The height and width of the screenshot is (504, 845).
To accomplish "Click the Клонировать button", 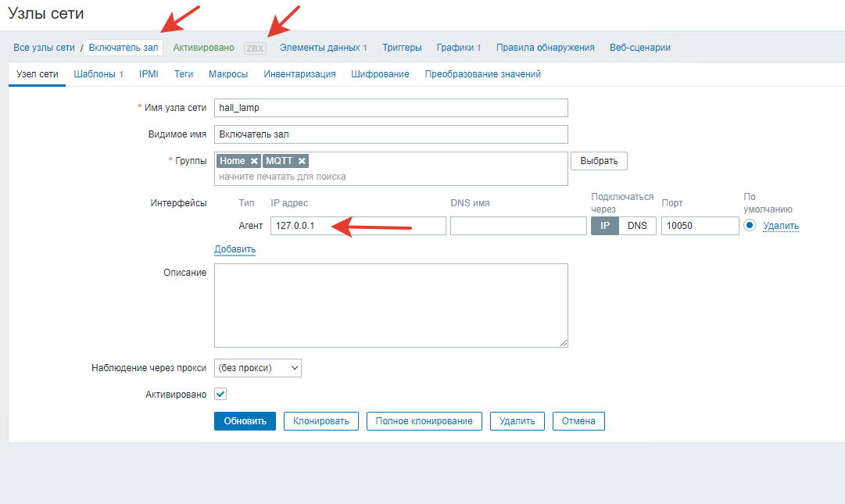I will click(x=321, y=421).
